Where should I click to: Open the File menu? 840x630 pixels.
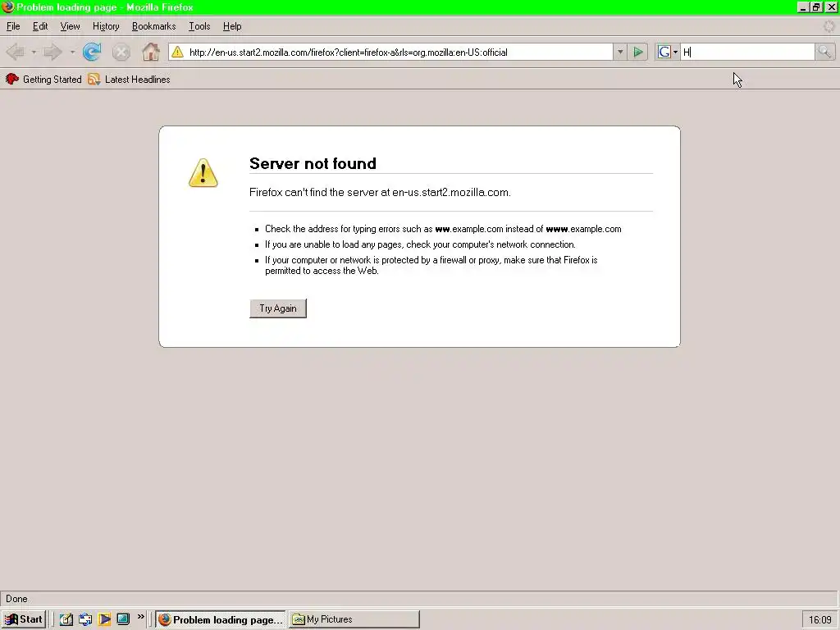pyautogui.click(x=13, y=26)
